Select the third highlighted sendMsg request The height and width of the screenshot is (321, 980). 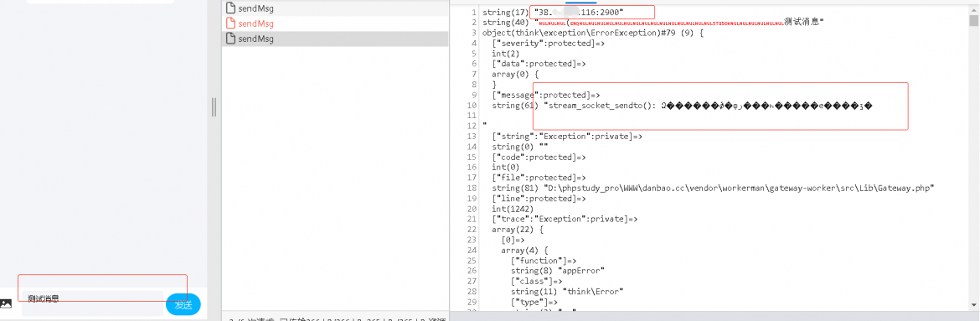pyautogui.click(x=335, y=39)
